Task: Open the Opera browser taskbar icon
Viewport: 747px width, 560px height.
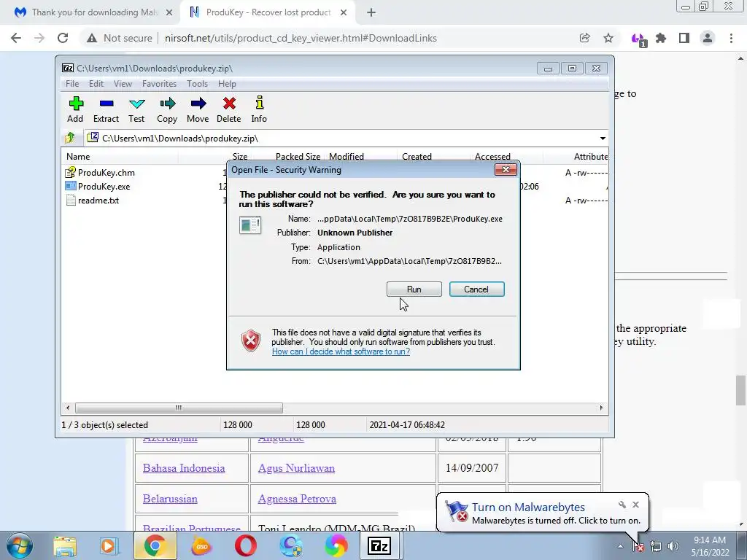Action: (x=246, y=546)
